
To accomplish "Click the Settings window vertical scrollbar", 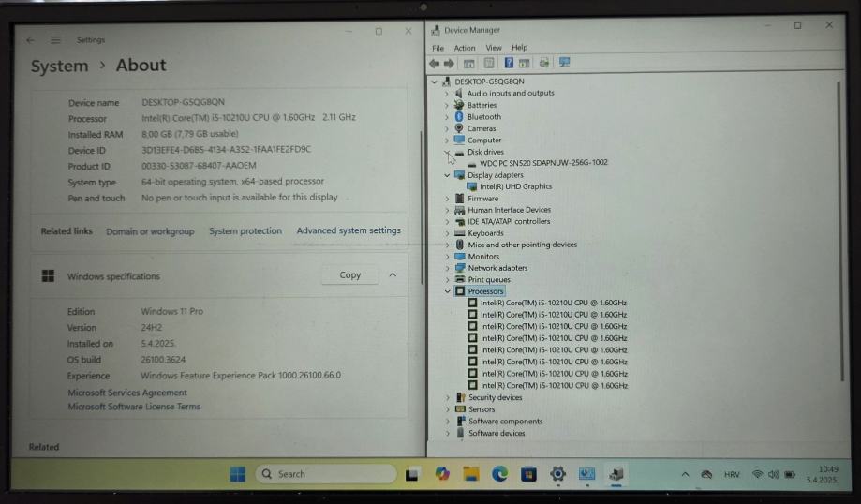I will tap(422, 208).
